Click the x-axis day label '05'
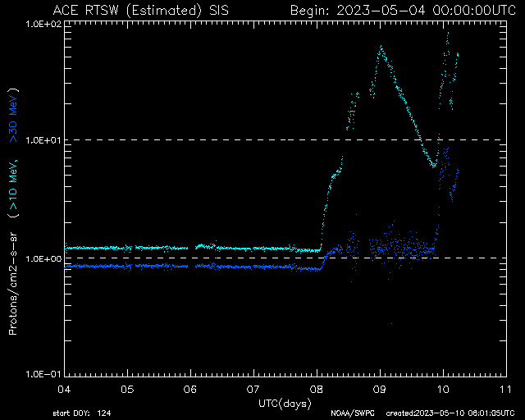 [128, 389]
